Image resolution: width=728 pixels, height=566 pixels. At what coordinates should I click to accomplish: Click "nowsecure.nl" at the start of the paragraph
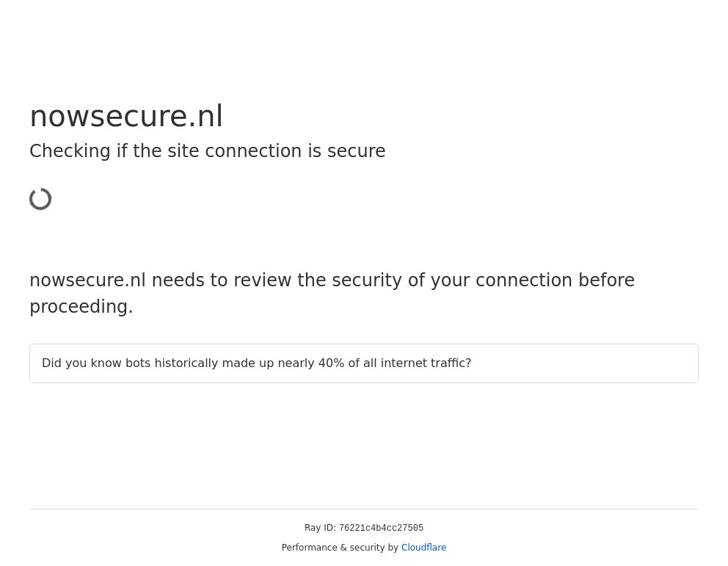tap(87, 280)
